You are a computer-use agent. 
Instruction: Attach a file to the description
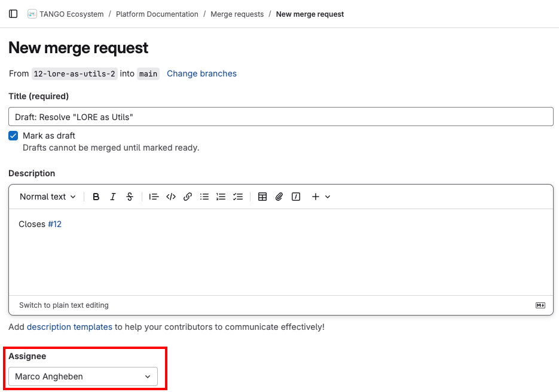[279, 196]
